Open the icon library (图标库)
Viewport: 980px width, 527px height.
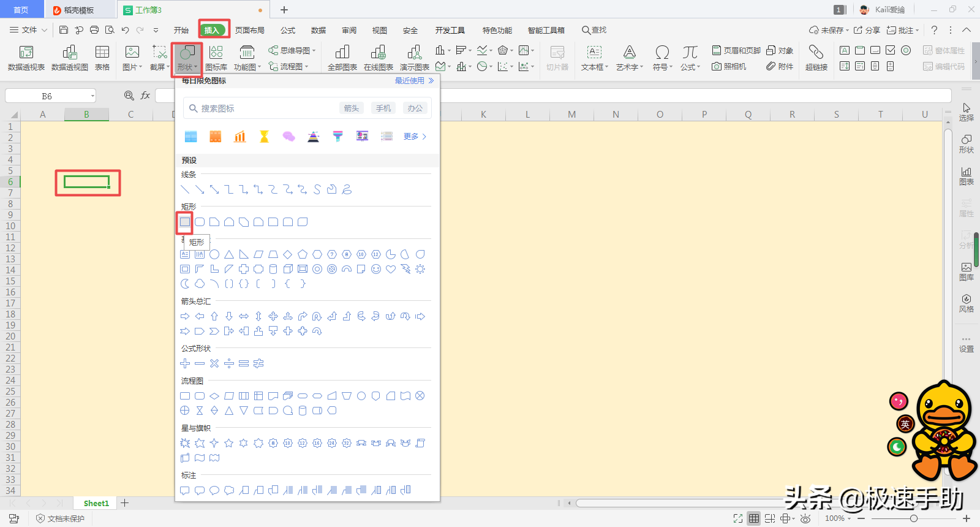click(x=216, y=58)
